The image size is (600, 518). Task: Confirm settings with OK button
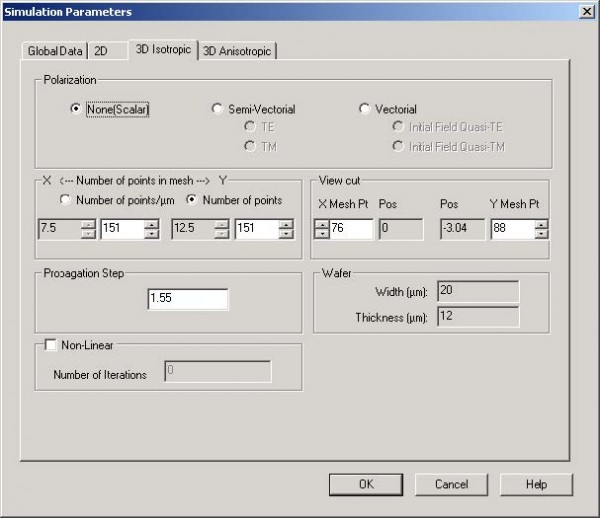[366, 484]
